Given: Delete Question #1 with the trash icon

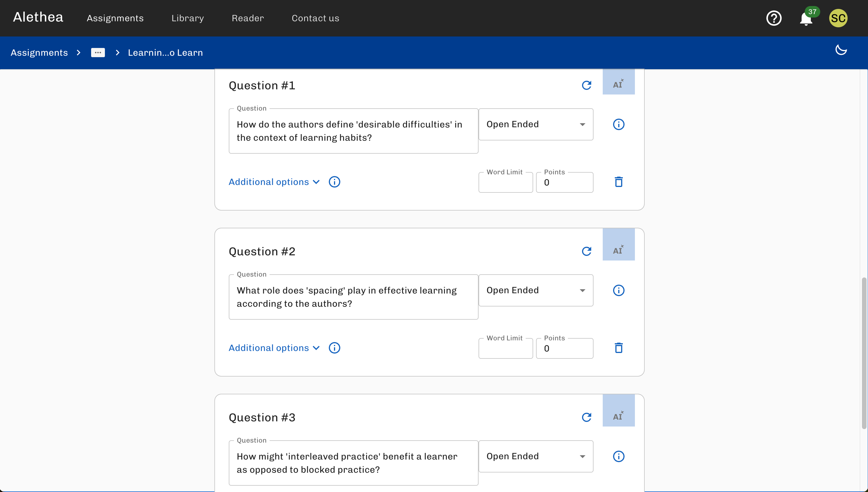Looking at the screenshot, I should click(x=619, y=182).
